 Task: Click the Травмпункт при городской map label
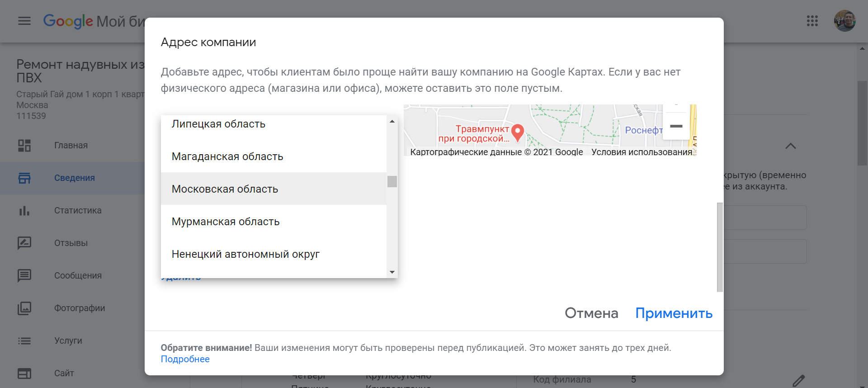(x=474, y=134)
